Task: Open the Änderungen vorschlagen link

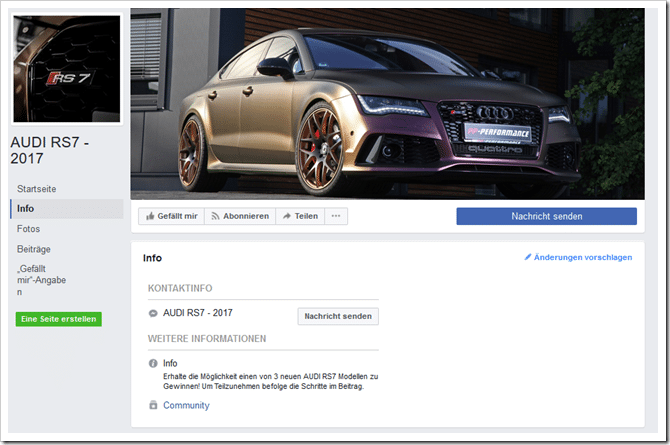Action: (x=583, y=257)
